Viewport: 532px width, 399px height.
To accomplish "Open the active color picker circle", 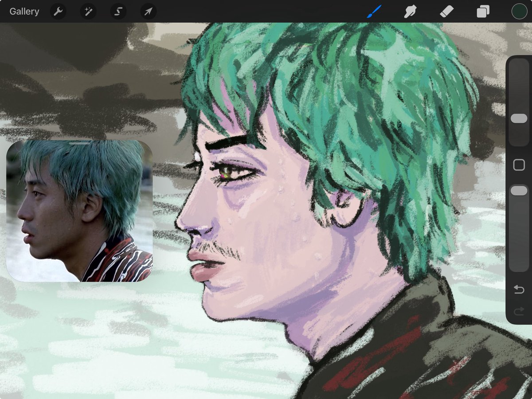I will [519, 12].
